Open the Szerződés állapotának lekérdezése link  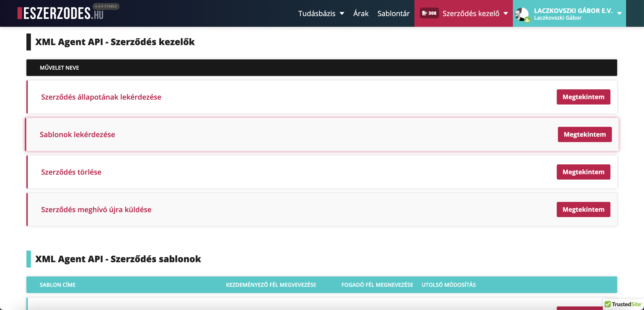(101, 97)
